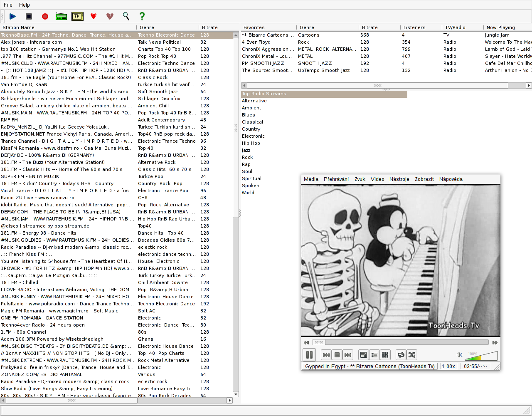
Task: Select 'RMF FM' station row
Action: click(x=116, y=120)
